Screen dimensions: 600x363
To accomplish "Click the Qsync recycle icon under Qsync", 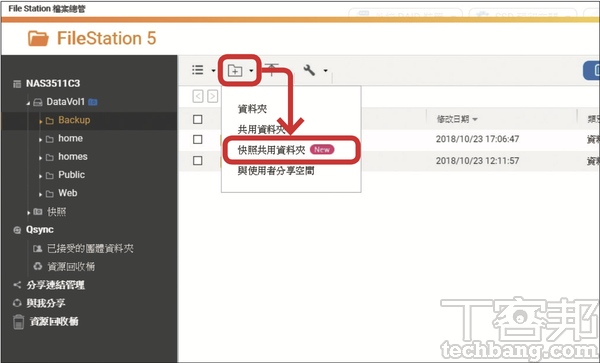I will coord(38,266).
